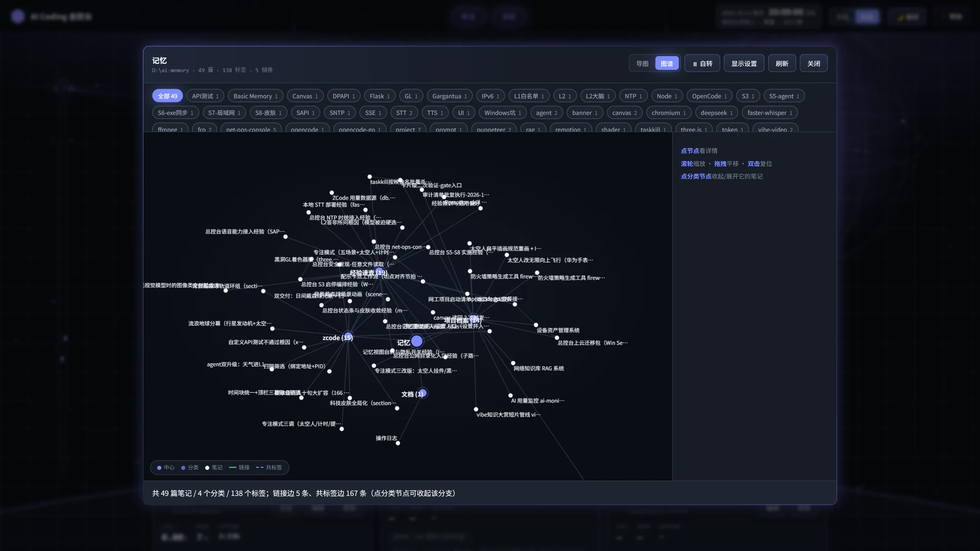Select the 全部 49 tag filter

(x=167, y=96)
